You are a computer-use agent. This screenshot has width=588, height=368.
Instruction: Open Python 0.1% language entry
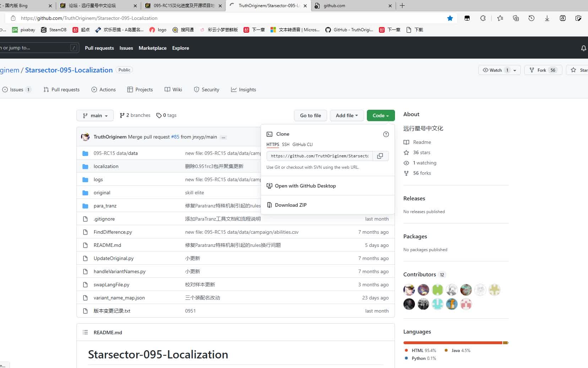(421, 358)
